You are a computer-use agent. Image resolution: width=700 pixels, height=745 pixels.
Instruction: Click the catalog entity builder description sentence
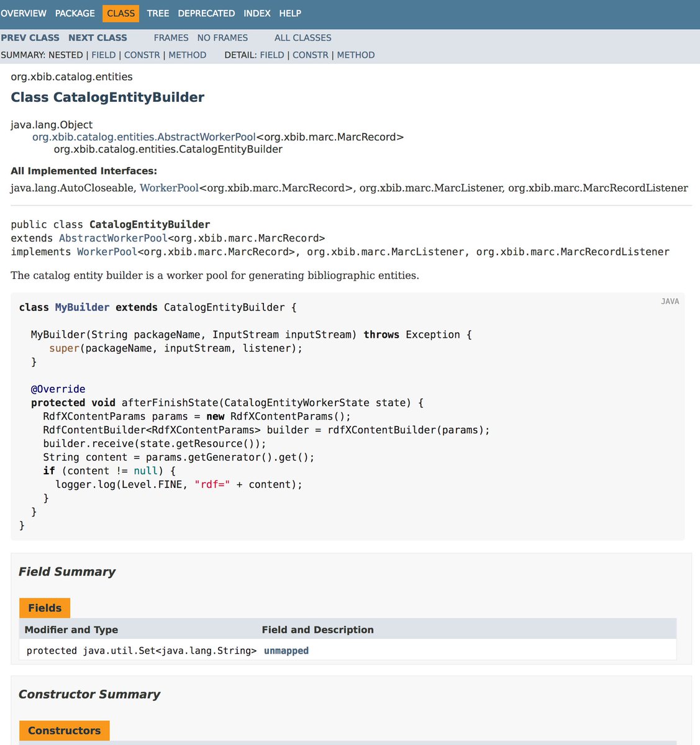click(x=215, y=276)
